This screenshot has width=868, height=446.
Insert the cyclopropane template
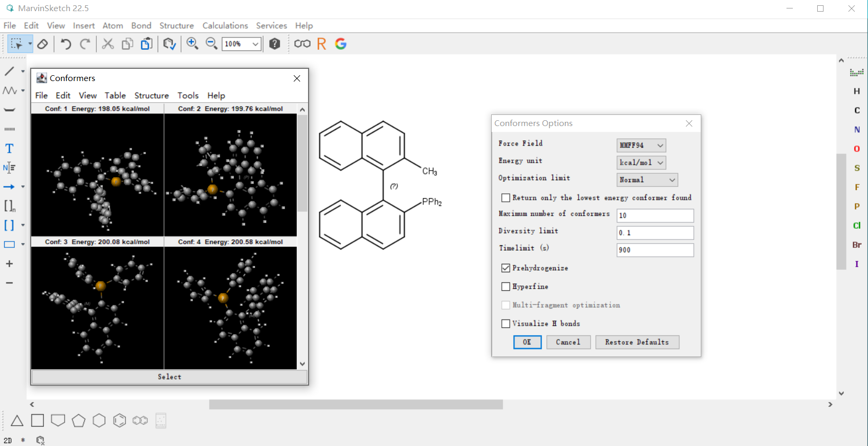coord(17,421)
